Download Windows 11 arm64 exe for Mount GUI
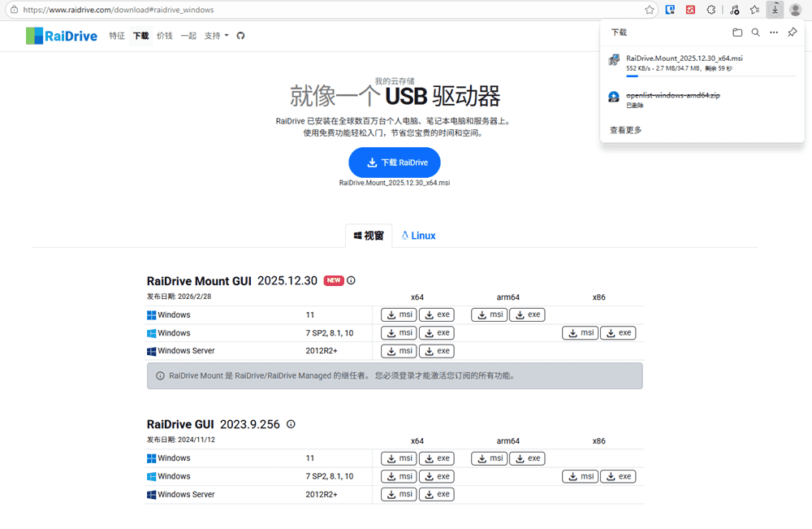Screen dimensions: 812x529 (x=527, y=315)
